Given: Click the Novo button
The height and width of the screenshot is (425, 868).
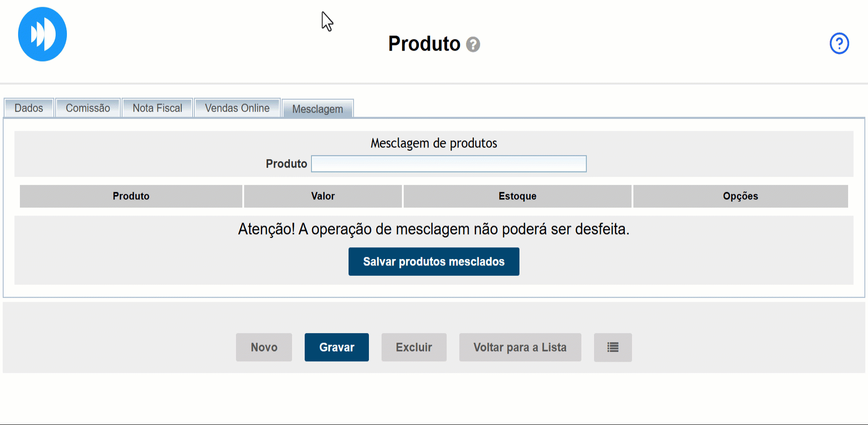Looking at the screenshot, I should coord(264,347).
